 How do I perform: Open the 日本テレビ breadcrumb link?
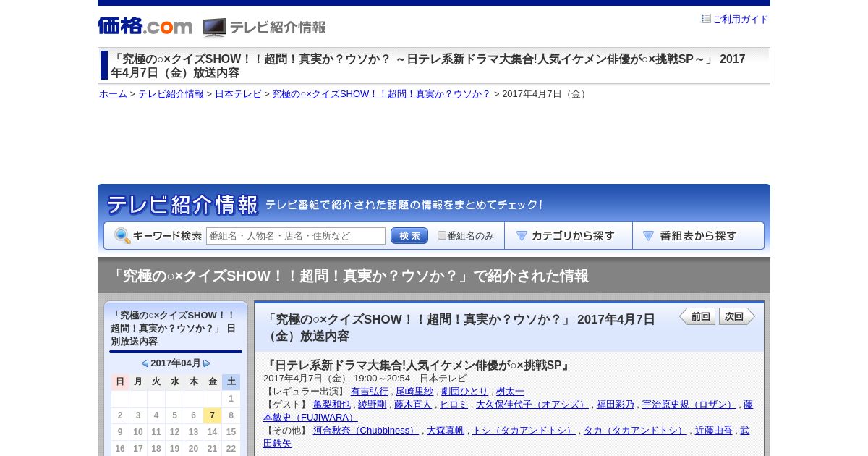click(x=238, y=94)
